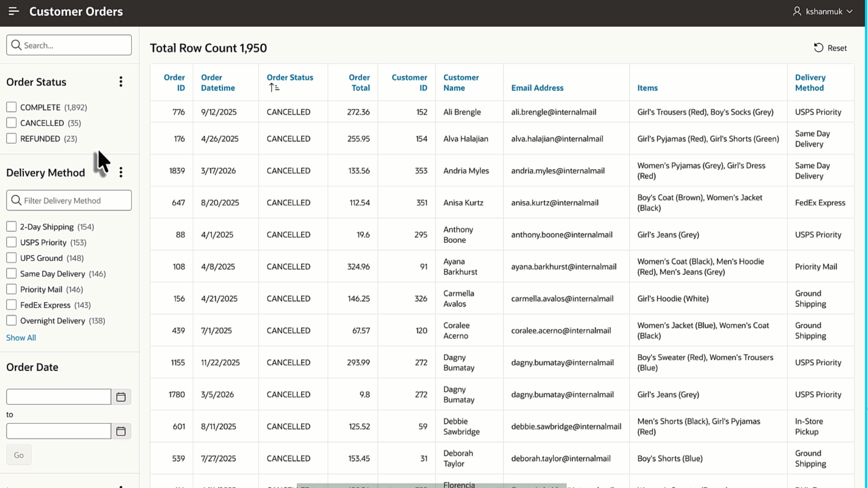868x488 pixels.
Task: Select customer name Alva Halajian
Action: click(x=466, y=139)
